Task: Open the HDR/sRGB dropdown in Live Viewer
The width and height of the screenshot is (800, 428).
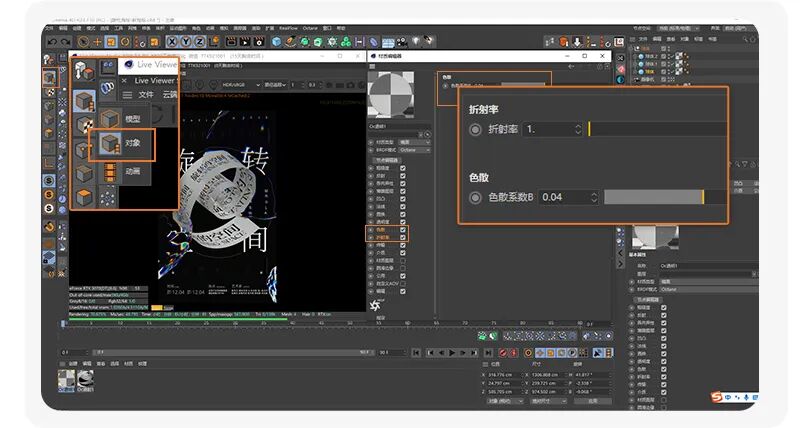Action: click(241, 85)
